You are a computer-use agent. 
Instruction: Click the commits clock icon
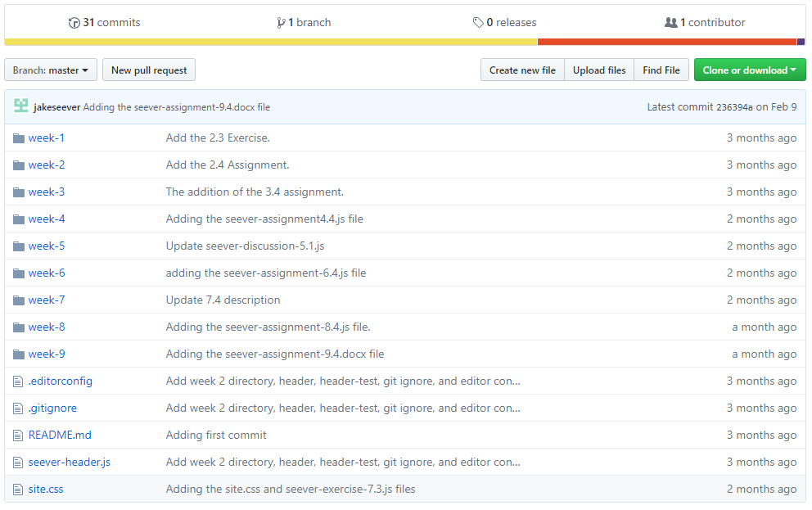point(74,23)
